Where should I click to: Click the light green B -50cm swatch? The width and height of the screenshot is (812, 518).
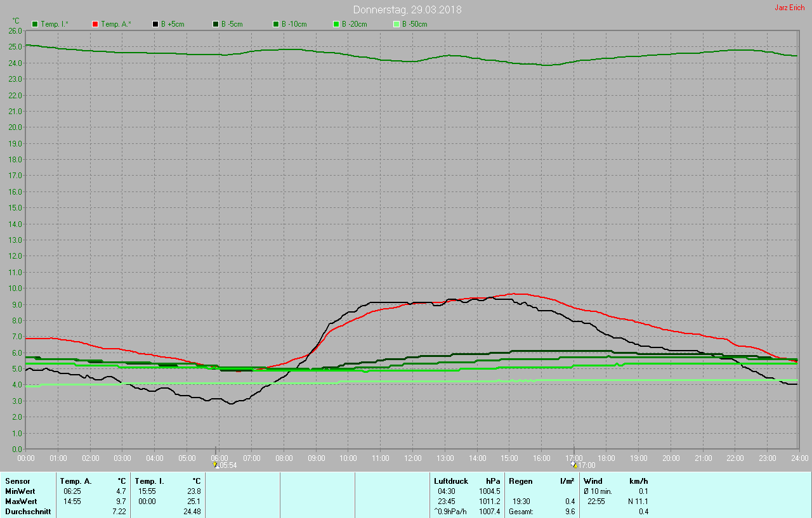pyautogui.click(x=396, y=24)
